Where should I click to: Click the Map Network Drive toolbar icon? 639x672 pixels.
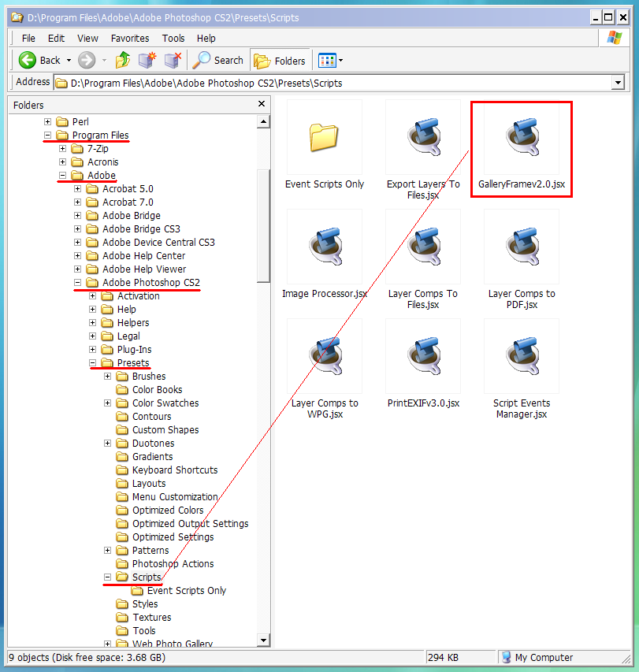(147, 61)
